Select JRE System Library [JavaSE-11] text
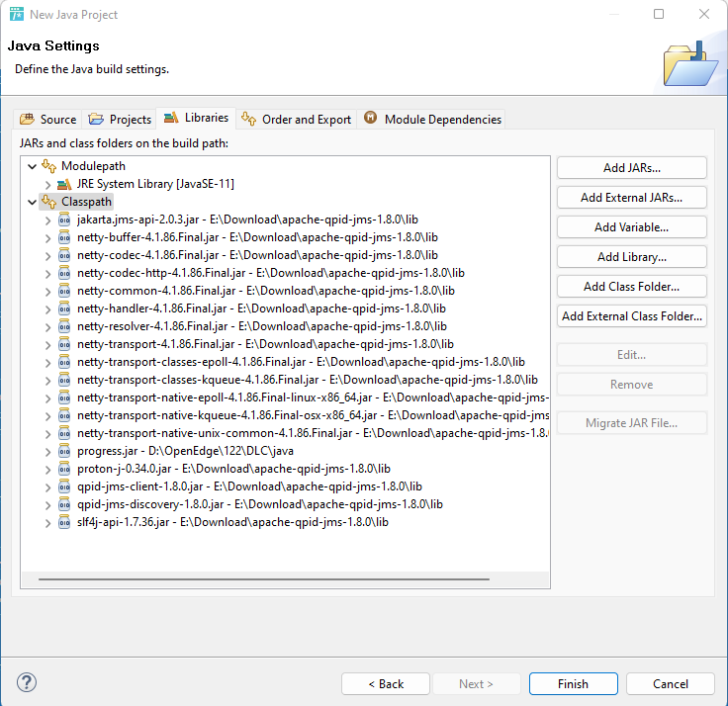 pyautogui.click(x=155, y=184)
